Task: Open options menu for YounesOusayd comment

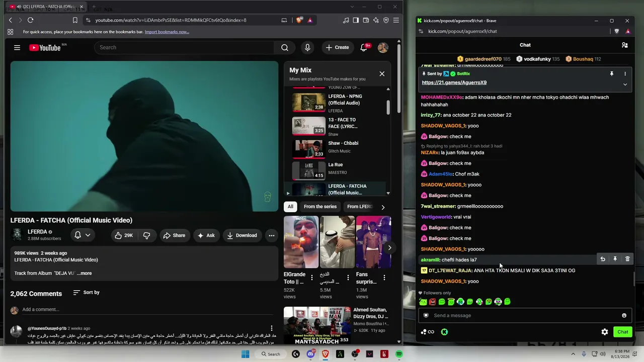Action: point(272,328)
